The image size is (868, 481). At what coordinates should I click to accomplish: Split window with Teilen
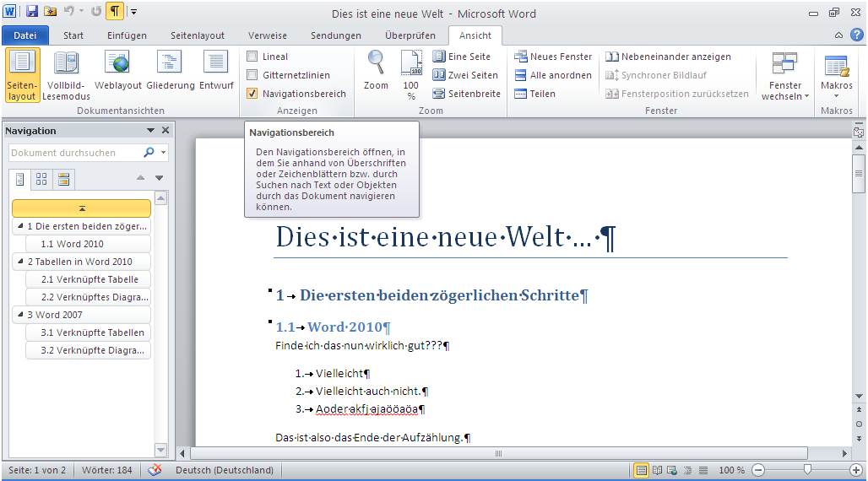[x=534, y=94]
